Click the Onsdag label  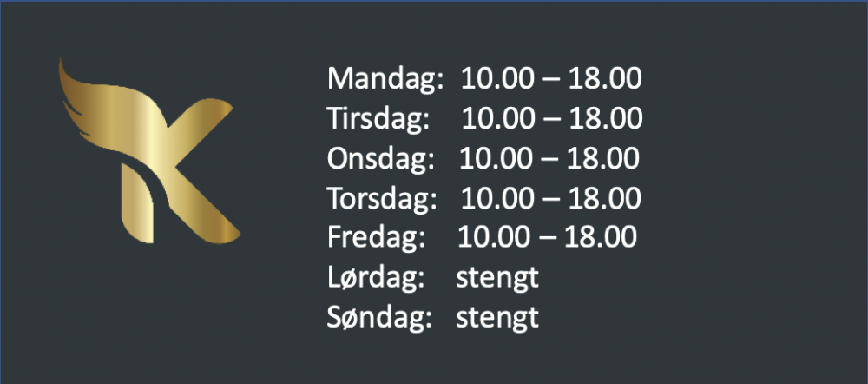pos(381,158)
